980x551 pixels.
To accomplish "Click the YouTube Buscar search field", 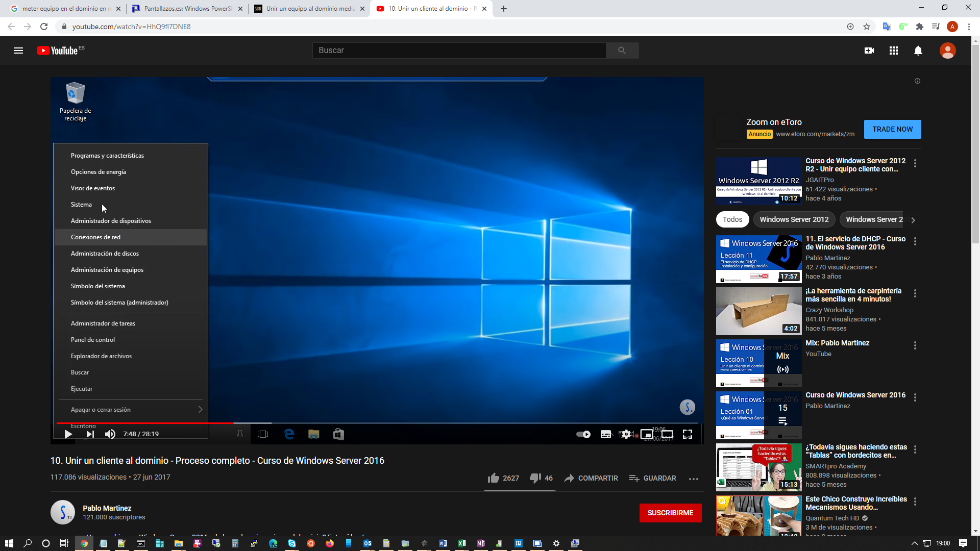I will pyautogui.click(x=459, y=51).
